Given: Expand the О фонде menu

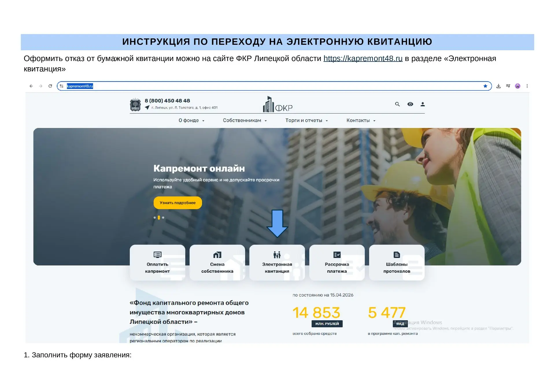Looking at the screenshot, I should (x=191, y=120).
